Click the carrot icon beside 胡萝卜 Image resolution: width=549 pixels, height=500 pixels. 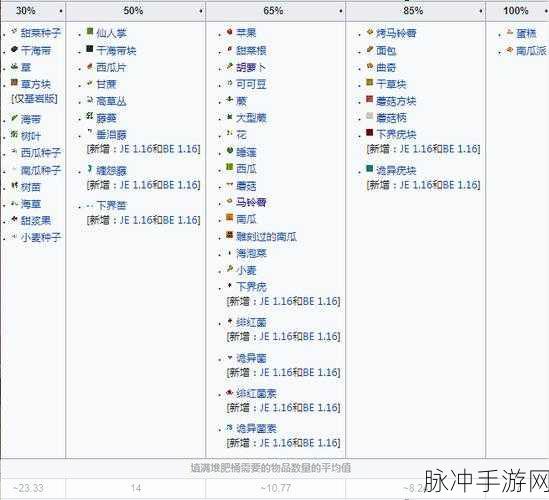230,65
